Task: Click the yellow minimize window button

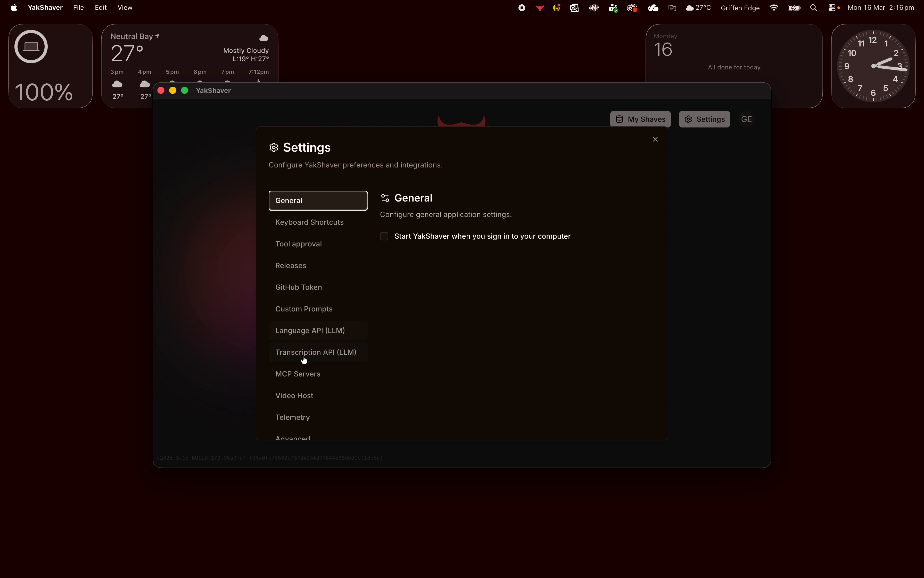Action: coord(172,91)
